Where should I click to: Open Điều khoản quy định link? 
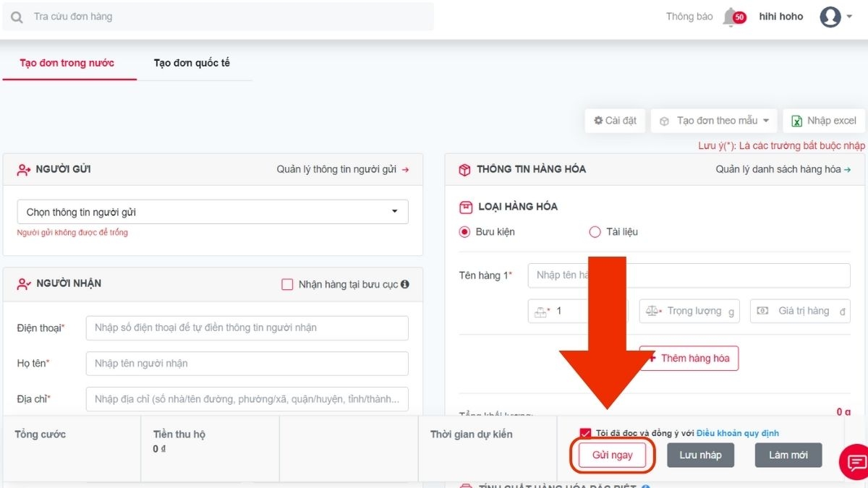pos(738,434)
